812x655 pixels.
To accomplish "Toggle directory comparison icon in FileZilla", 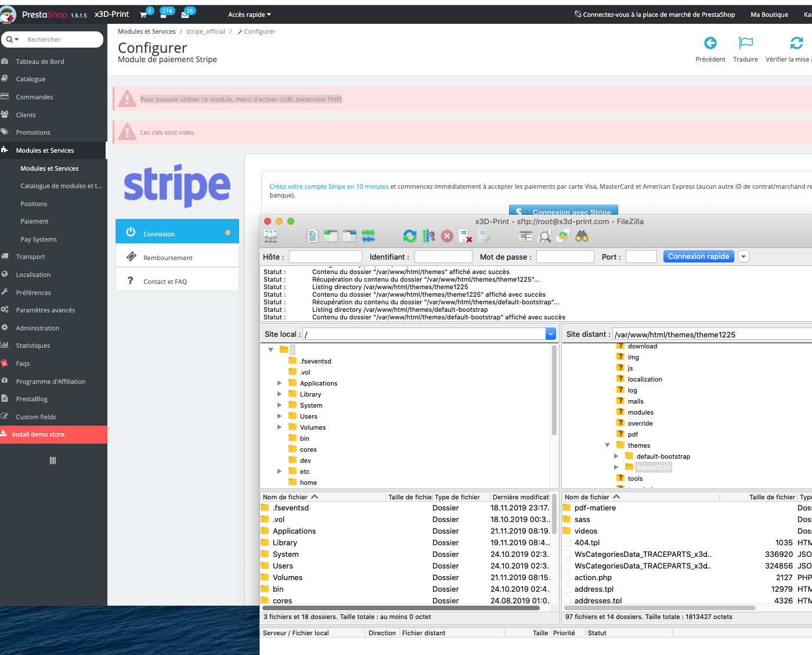I will click(x=544, y=236).
